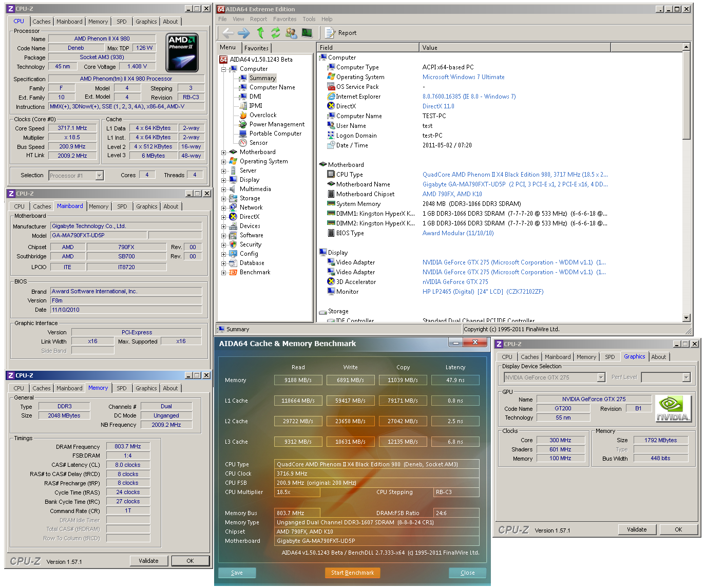The height and width of the screenshot is (588, 705).
Task: Click the Power Management icon in tree
Action: 243,124
